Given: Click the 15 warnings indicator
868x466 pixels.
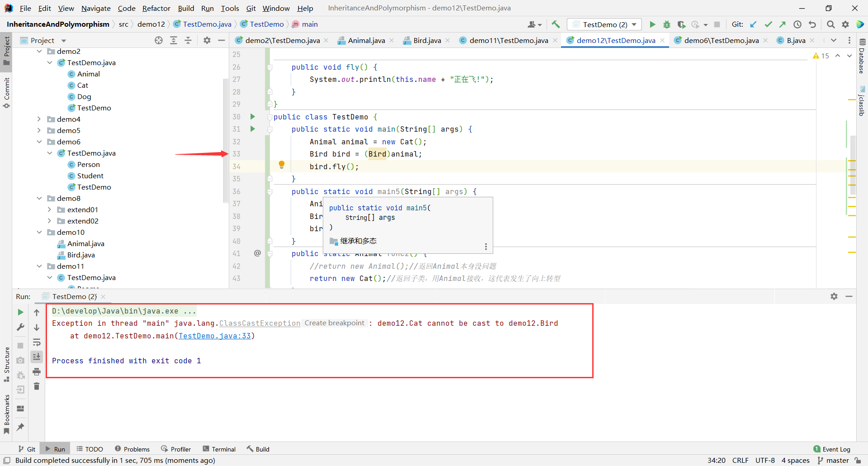Looking at the screenshot, I should coord(821,56).
